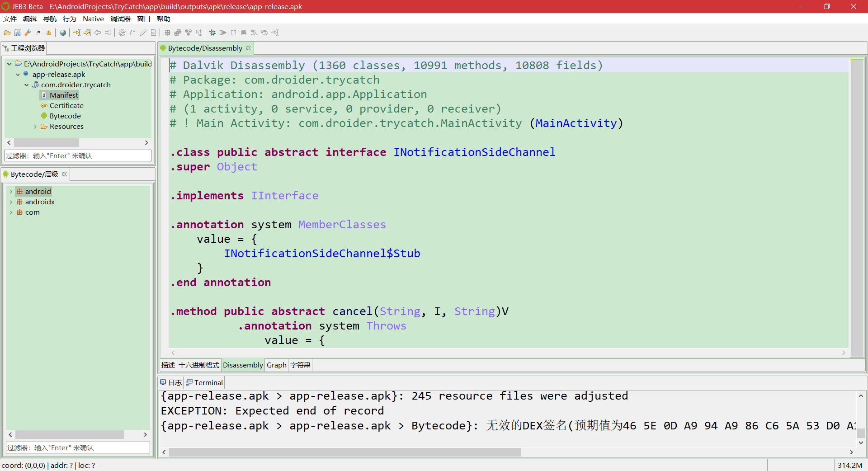Click inside the filter input field
The height and width of the screenshot is (471, 868).
(77, 155)
